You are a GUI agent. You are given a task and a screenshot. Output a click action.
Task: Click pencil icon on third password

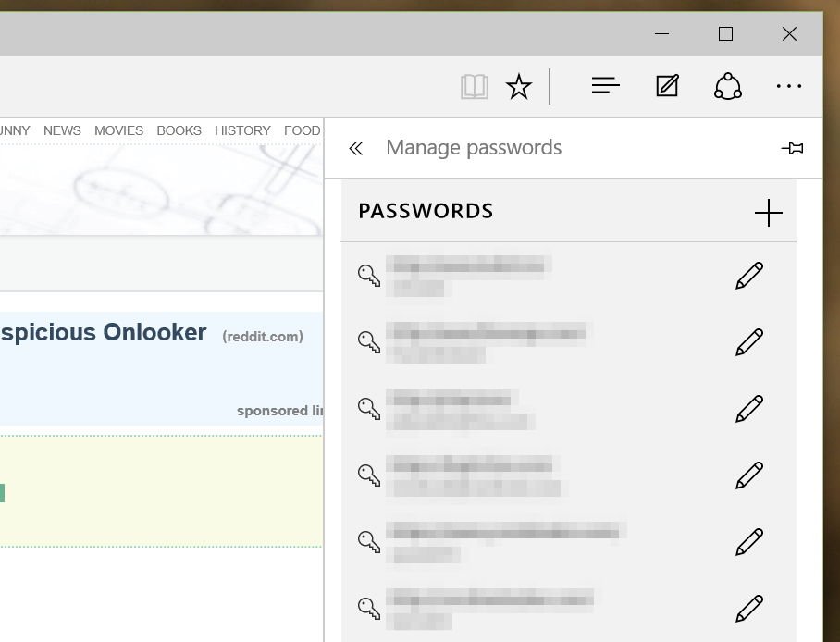point(749,409)
